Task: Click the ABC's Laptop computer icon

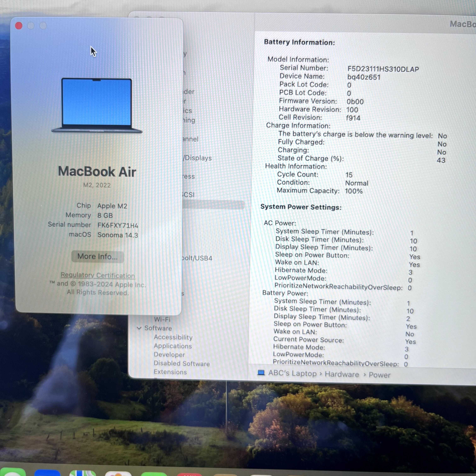Action: coord(261,373)
